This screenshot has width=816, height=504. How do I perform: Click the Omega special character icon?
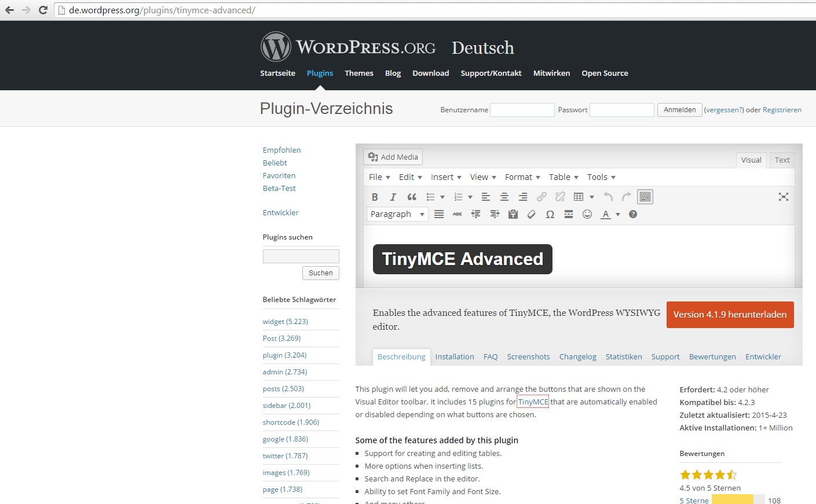pyautogui.click(x=550, y=214)
